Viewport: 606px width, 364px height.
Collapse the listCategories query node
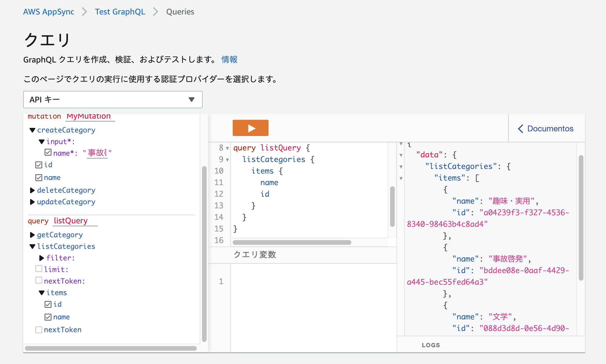[32, 247]
